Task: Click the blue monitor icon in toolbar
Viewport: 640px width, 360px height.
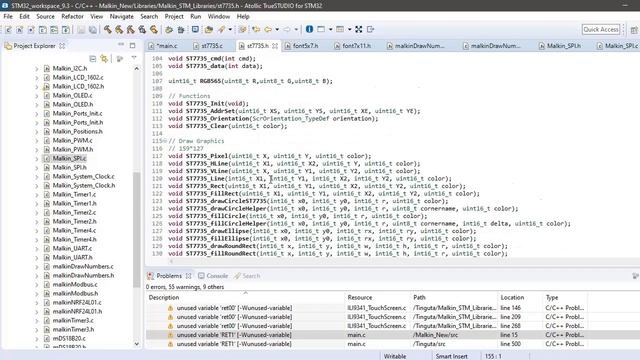Action: point(195,29)
